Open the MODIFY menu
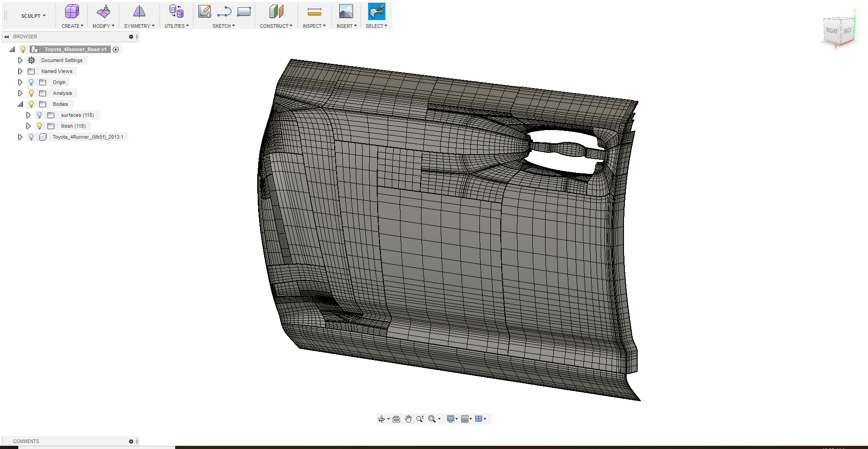 (103, 26)
